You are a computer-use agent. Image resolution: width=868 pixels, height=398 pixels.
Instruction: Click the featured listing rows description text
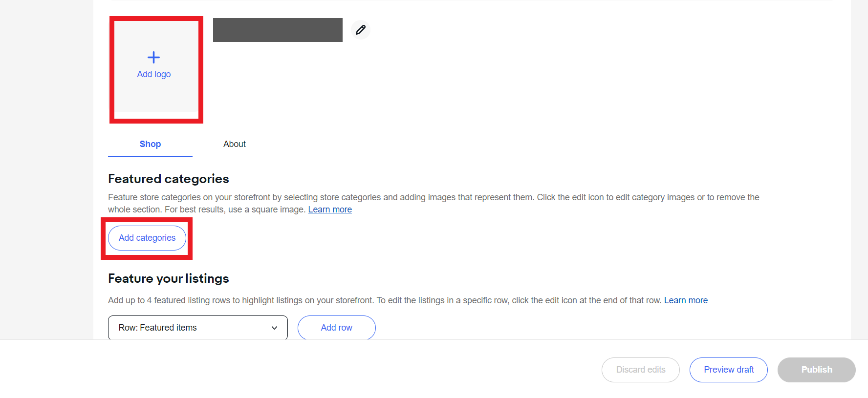pyautogui.click(x=385, y=300)
